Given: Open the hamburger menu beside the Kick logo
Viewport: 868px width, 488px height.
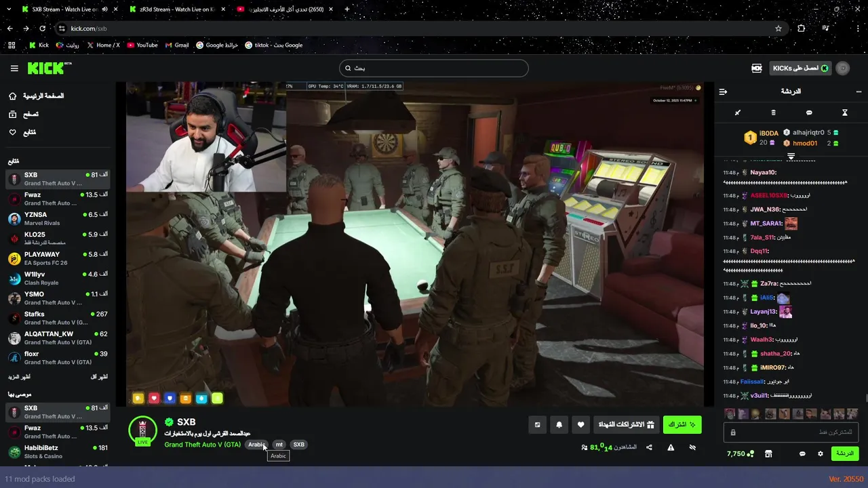Looking at the screenshot, I should pos(14,68).
